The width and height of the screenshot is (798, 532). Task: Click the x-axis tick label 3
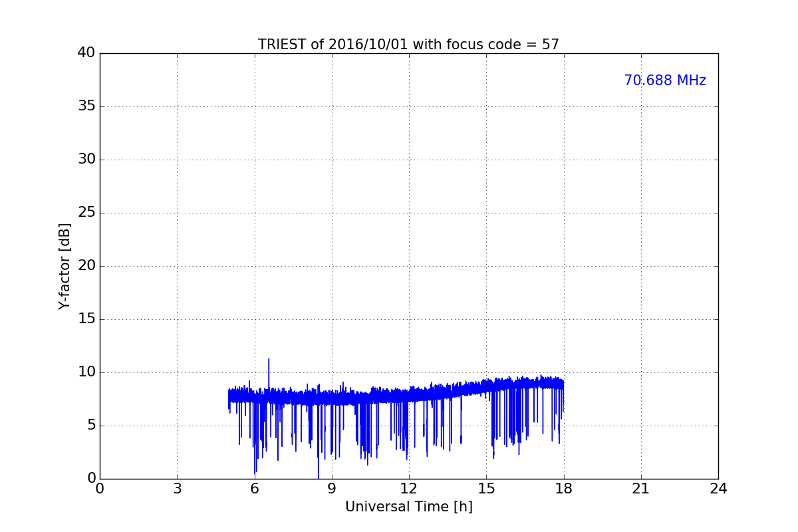pos(177,489)
